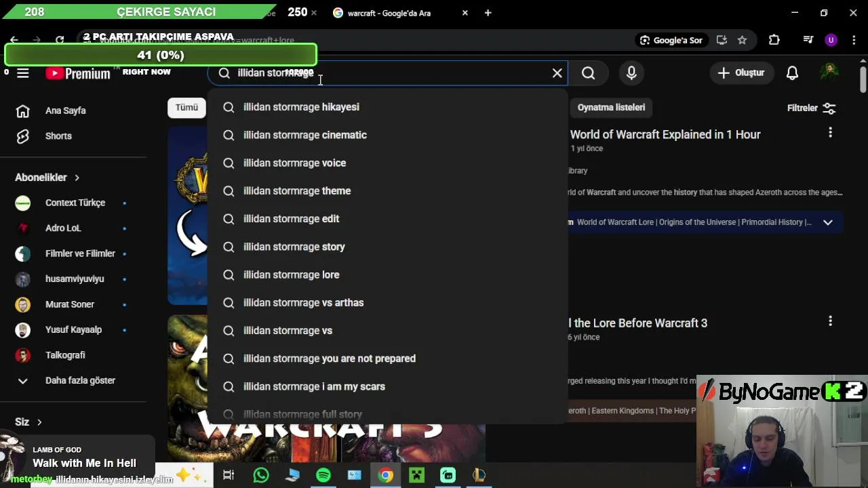868x488 pixels.
Task: Open the Lore Before Warcraft 3 title
Action: click(637, 323)
